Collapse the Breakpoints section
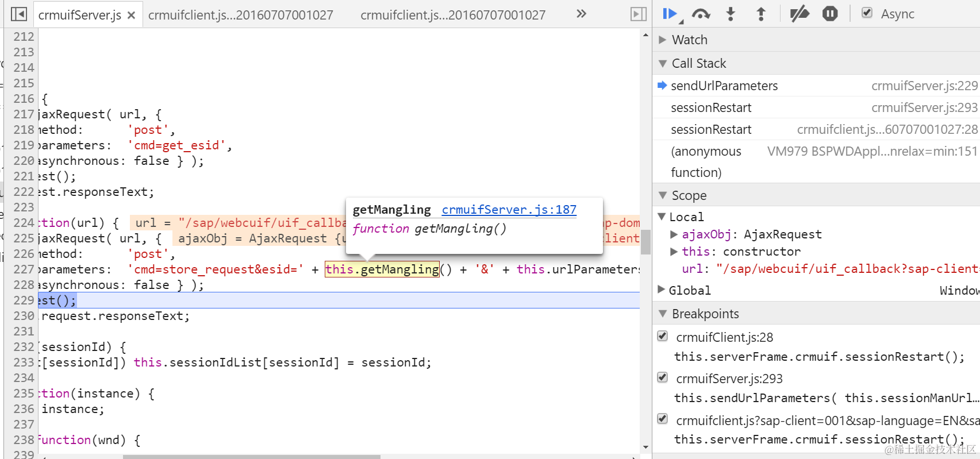Viewport: 980px width, 459px height. [x=662, y=314]
